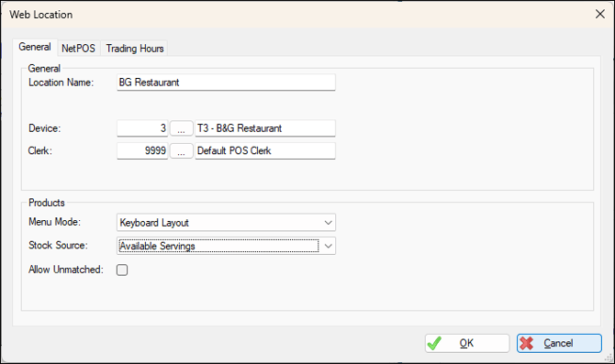
Task: Enable the Allow Unmatched checkbox
Action: point(122,270)
